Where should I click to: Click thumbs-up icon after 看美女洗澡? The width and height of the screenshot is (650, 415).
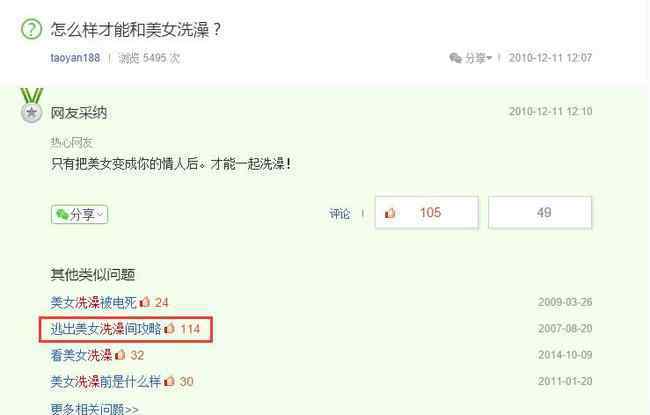(x=120, y=355)
